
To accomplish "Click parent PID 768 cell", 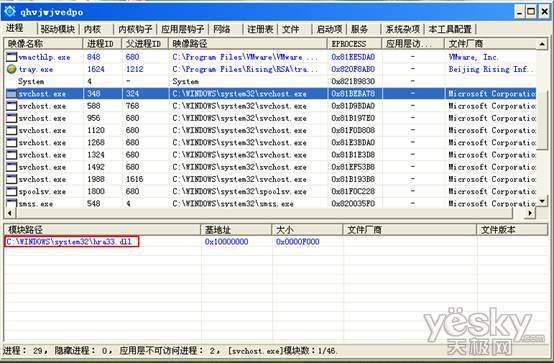I will 132,106.
